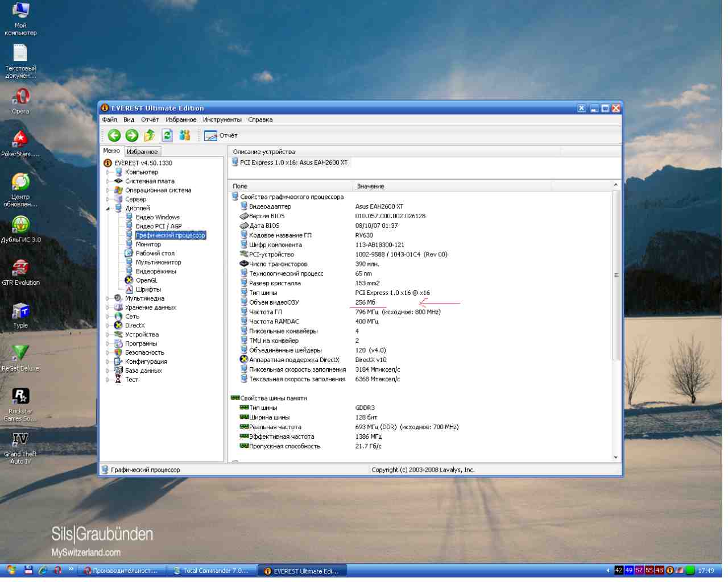Collapse the Дисплей tree node
This screenshot has height=582, width=728.
[108, 209]
